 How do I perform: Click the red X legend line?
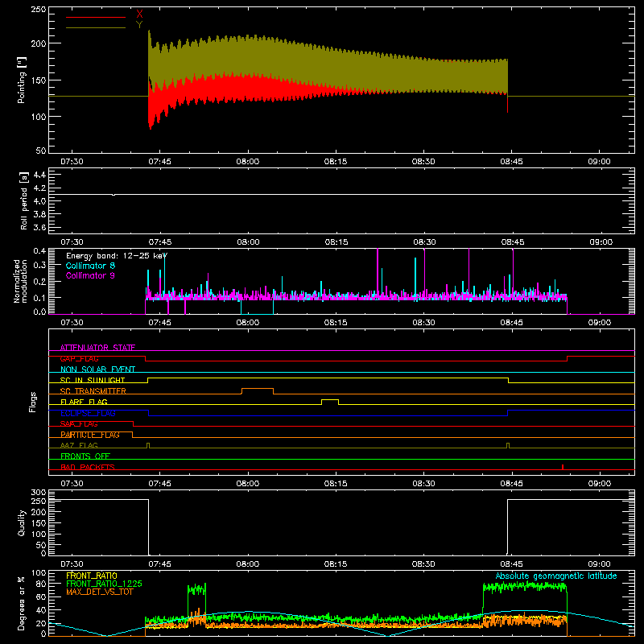pos(96,17)
